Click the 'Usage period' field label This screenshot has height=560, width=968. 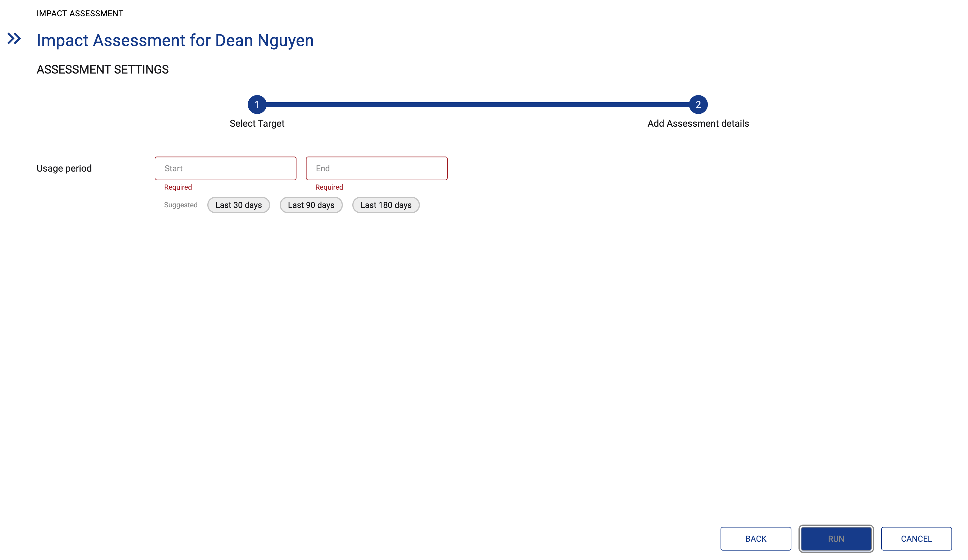pos(64,168)
